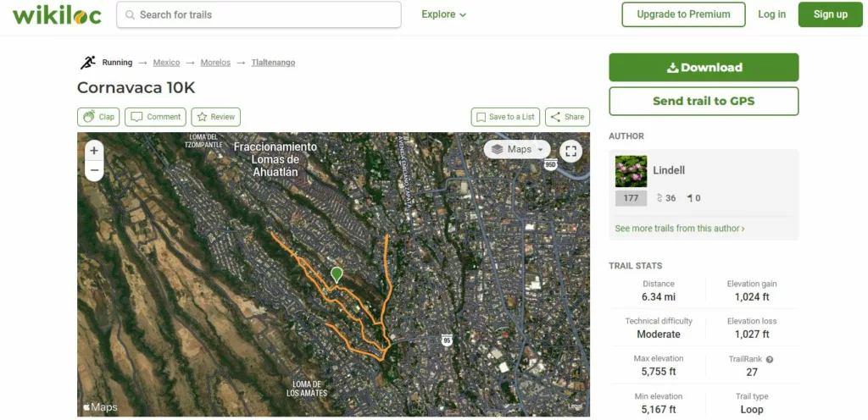
Task: Open the Comment section
Action: pyautogui.click(x=156, y=117)
